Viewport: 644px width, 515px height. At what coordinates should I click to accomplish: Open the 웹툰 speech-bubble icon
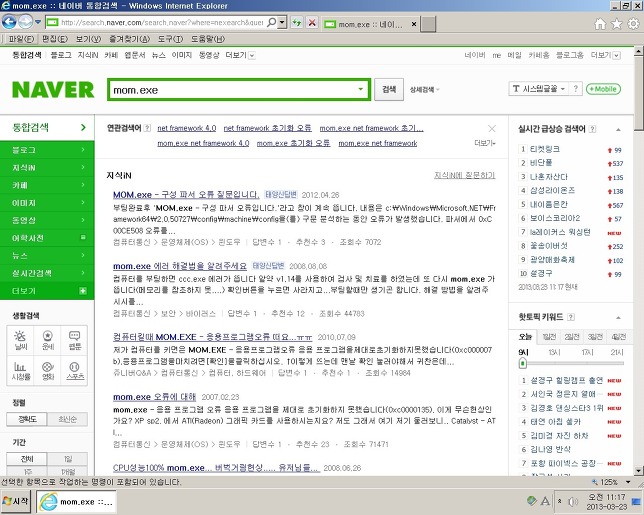[x=74, y=340]
